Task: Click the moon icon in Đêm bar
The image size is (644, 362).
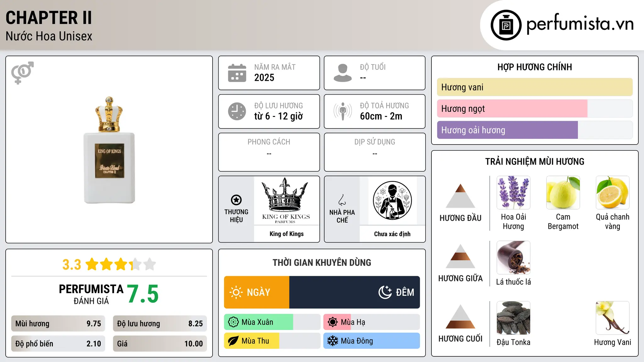Action: [x=385, y=292]
